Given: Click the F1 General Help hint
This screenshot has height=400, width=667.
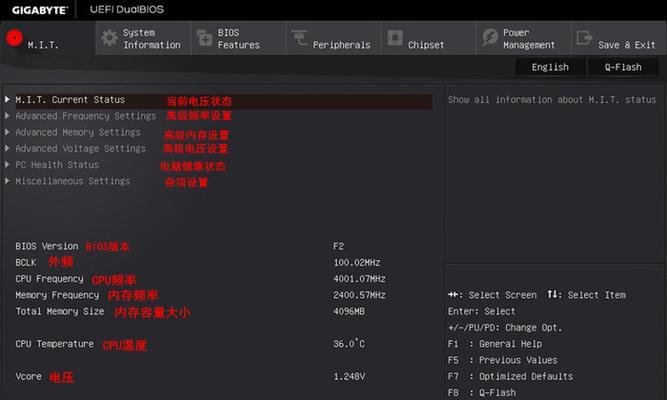Looking at the screenshot, I should [495, 344].
